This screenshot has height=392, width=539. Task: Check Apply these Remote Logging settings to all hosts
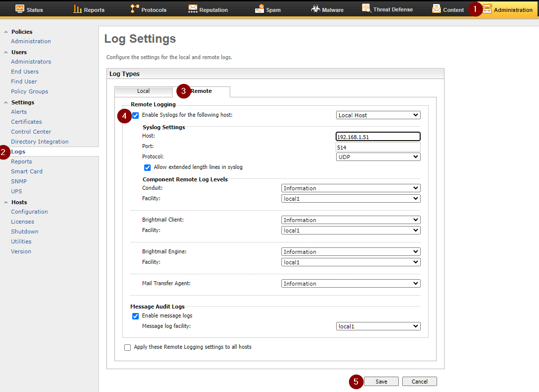tap(128, 347)
